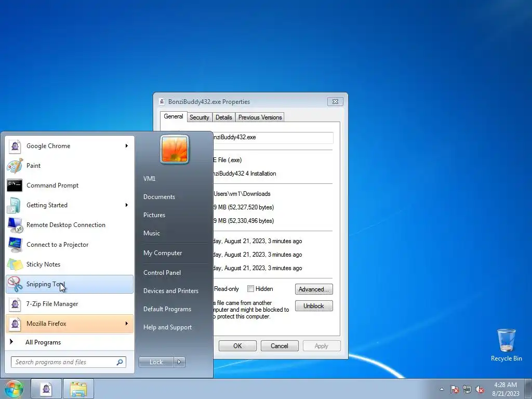Image resolution: width=532 pixels, height=399 pixels.
Task: Open the purple Bonzi taskbar icon
Action: pyautogui.click(x=46, y=389)
